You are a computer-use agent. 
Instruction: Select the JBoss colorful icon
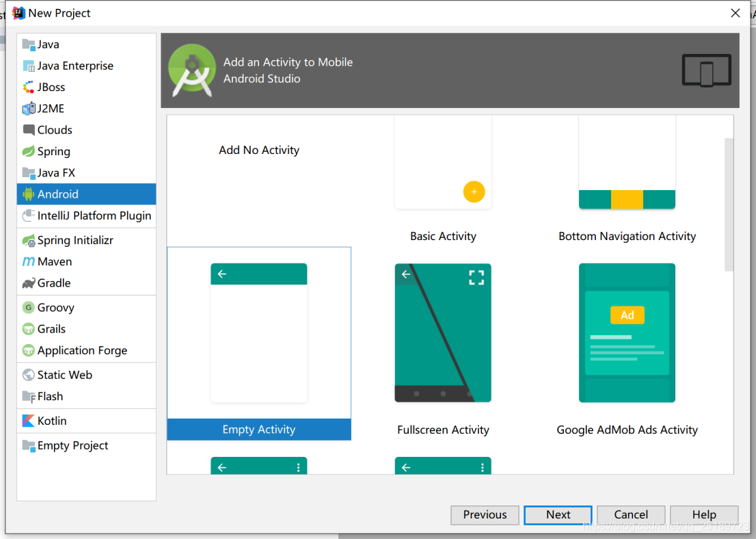click(x=29, y=88)
